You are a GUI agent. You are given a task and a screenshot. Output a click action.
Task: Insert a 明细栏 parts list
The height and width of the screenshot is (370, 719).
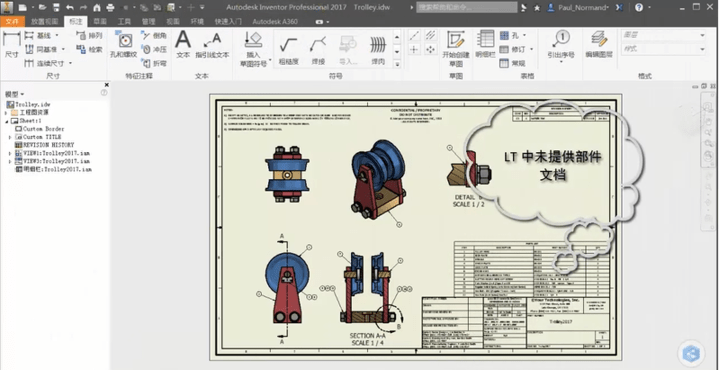pos(485,44)
